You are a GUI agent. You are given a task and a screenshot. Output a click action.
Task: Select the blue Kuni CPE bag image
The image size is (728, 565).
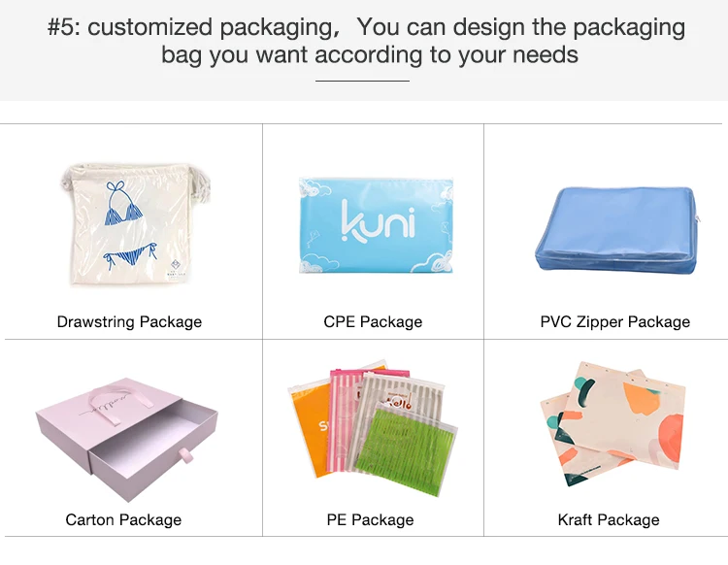click(376, 225)
